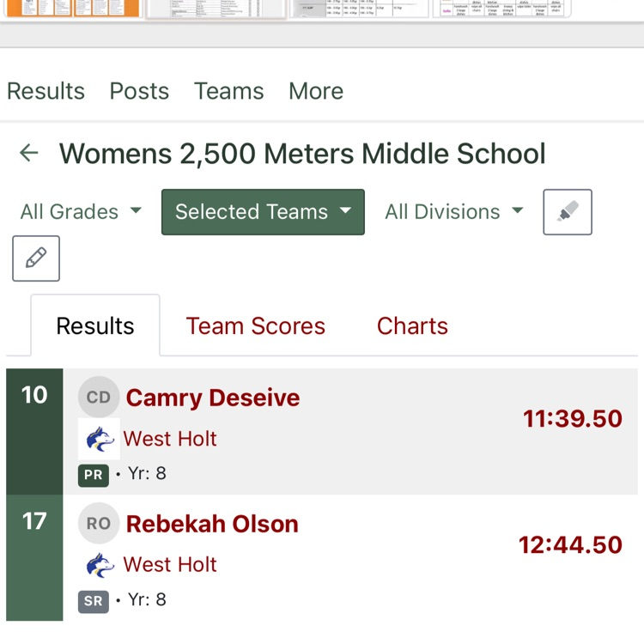Click the RO avatar for Rebekah Olson
The image size is (644, 644).
pyautogui.click(x=99, y=524)
